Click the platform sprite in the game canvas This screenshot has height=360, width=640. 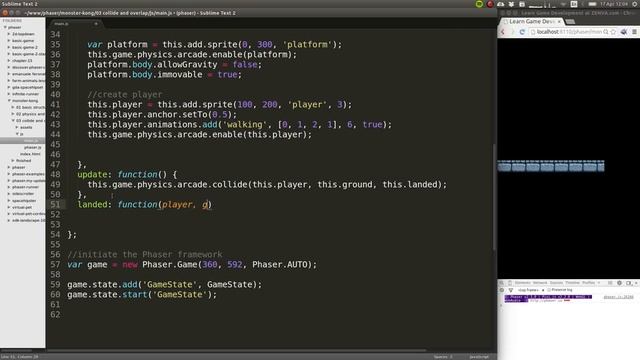pos(551,166)
